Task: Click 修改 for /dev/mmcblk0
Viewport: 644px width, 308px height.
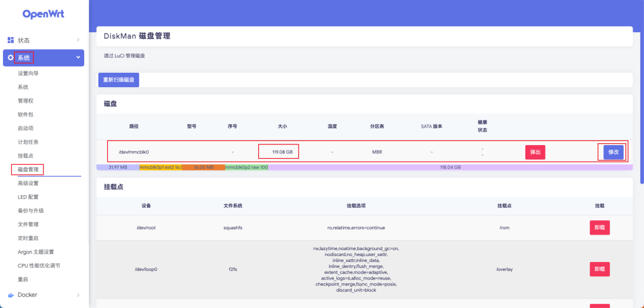Action: point(614,152)
